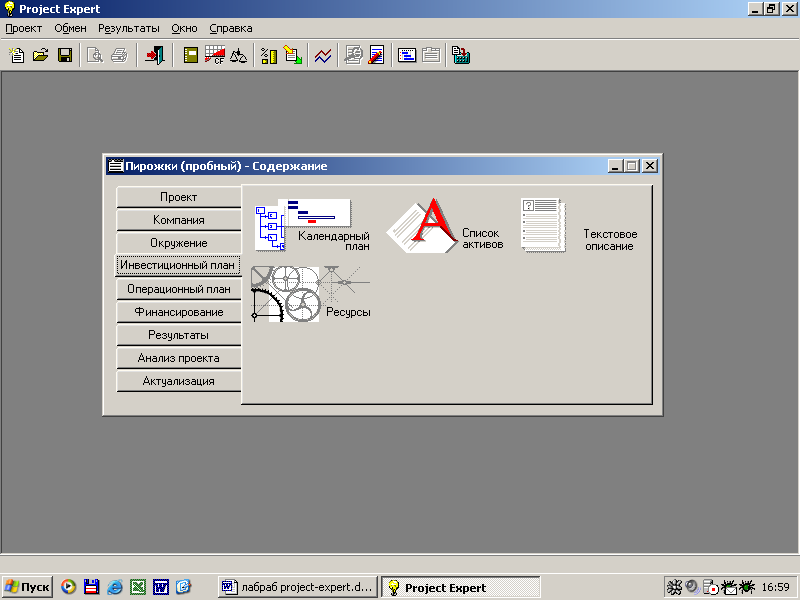Click Project Expert taskbar button
This screenshot has height=600, width=800.
pyautogui.click(x=461, y=587)
